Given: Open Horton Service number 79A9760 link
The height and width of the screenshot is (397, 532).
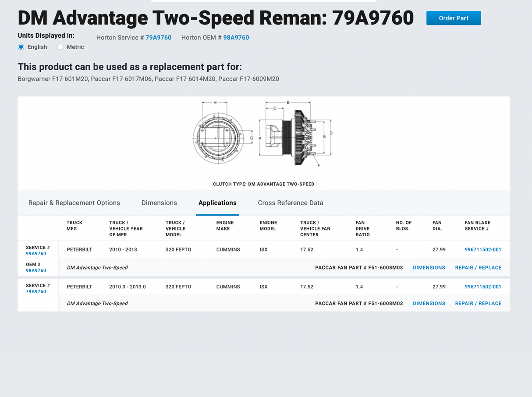Looking at the screenshot, I should (158, 38).
